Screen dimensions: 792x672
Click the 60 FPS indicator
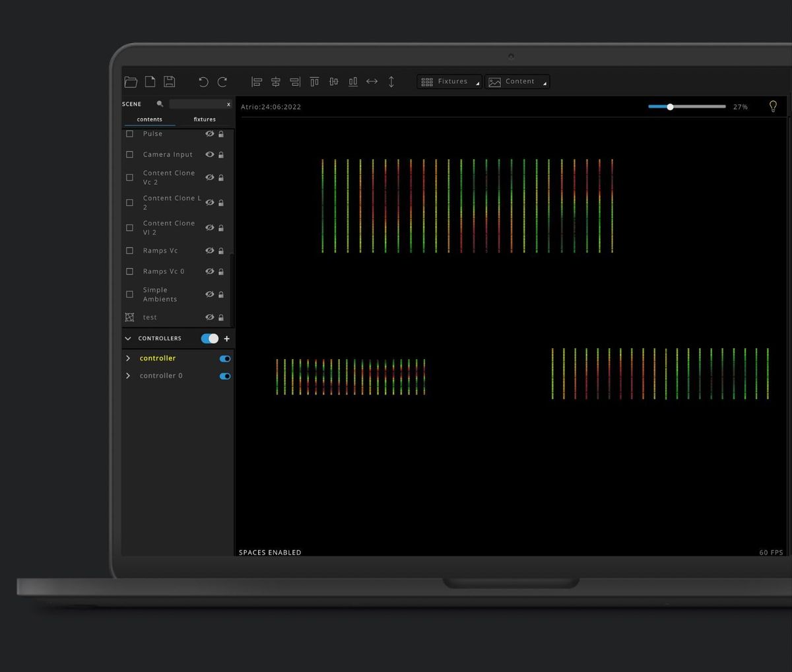tap(771, 553)
